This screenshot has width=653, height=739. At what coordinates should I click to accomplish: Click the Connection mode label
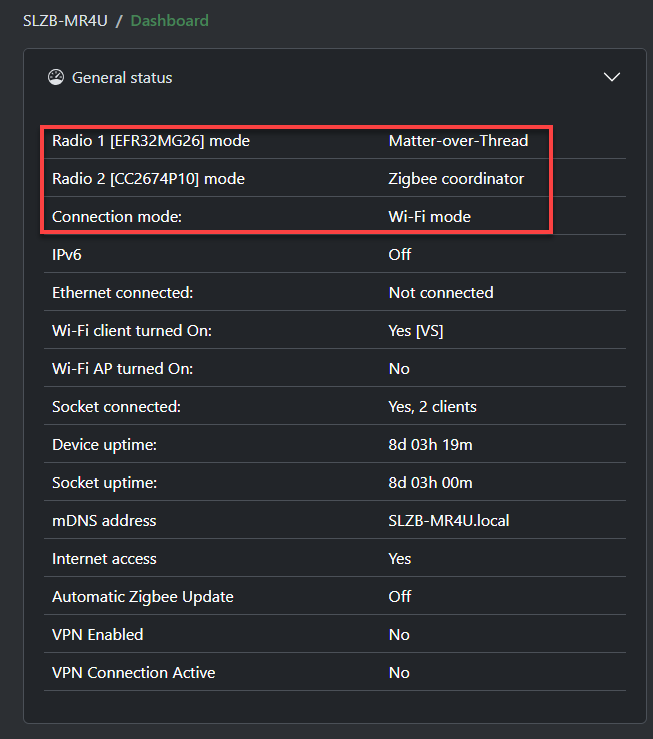click(117, 217)
